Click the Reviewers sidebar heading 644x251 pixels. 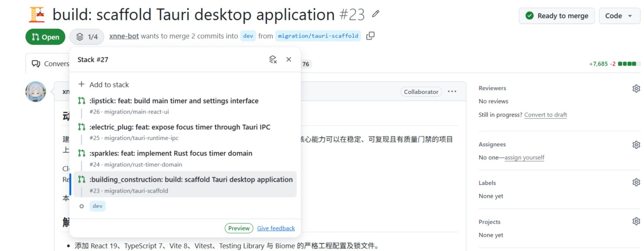tap(492, 88)
